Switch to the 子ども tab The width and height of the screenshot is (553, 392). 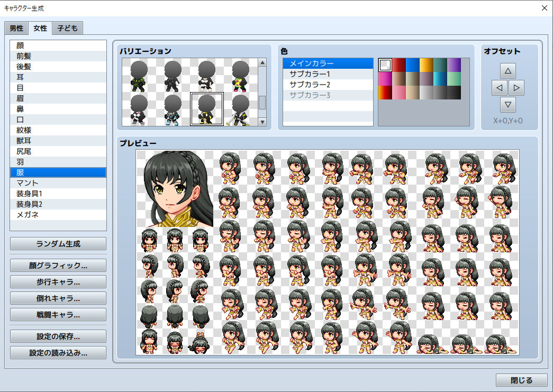pos(67,28)
